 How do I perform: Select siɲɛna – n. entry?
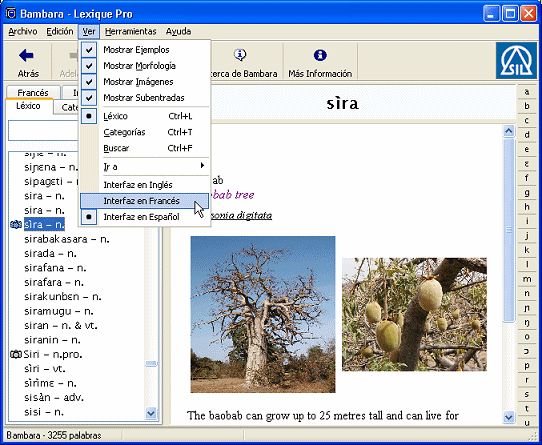pos(51,167)
